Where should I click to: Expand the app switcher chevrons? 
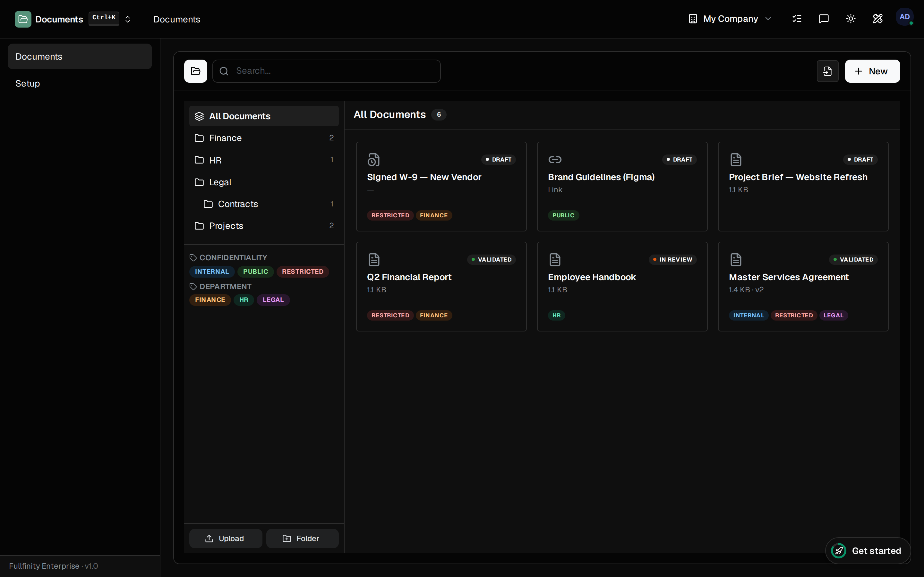(x=128, y=19)
